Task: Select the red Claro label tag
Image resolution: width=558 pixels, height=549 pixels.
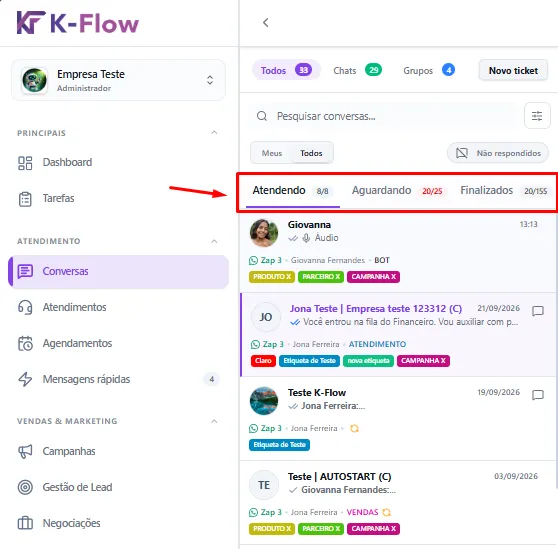Action: (263, 361)
